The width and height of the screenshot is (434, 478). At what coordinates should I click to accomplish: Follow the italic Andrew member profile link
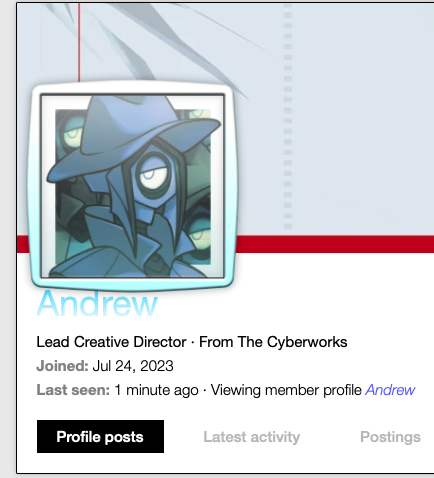point(390,390)
